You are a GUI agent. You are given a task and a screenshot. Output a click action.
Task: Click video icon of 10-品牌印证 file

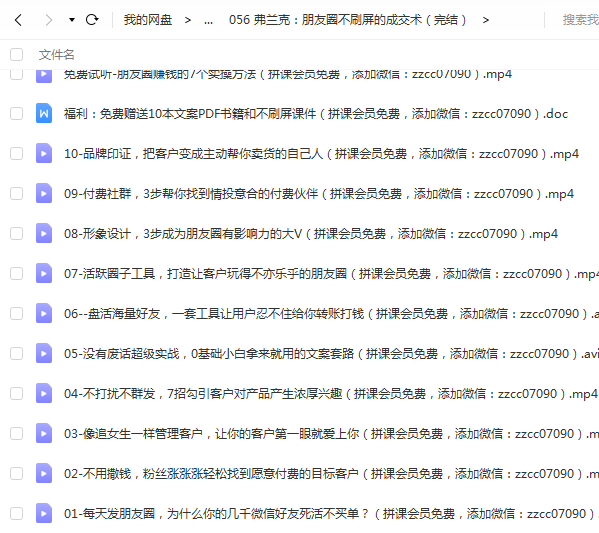coord(44,153)
